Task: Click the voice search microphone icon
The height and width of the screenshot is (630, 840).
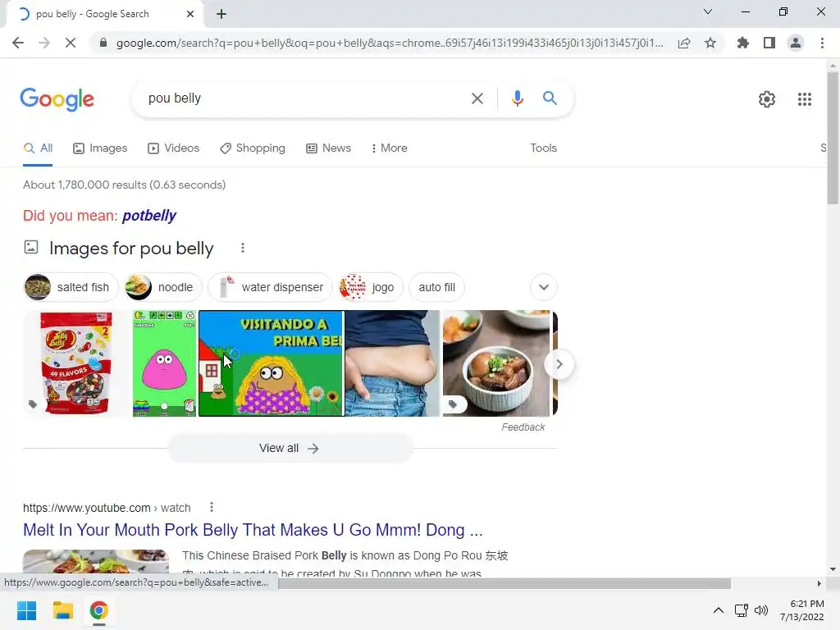Action: (517, 98)
